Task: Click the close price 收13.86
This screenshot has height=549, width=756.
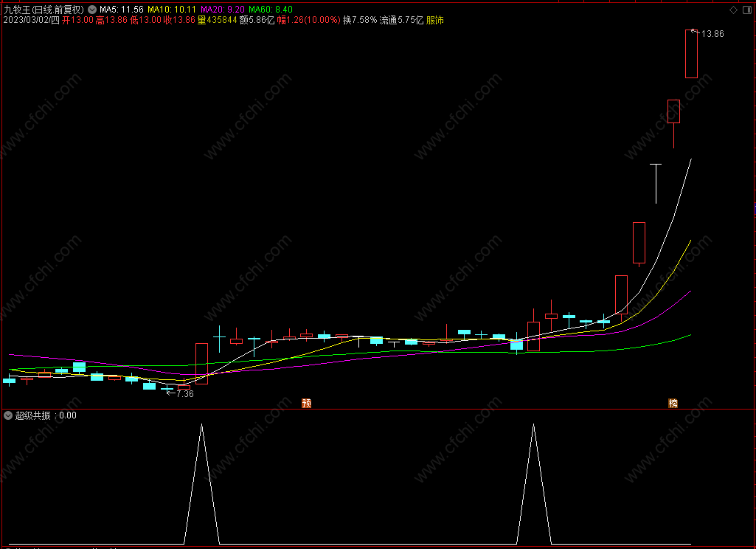Action: click(x=179, y=20)
